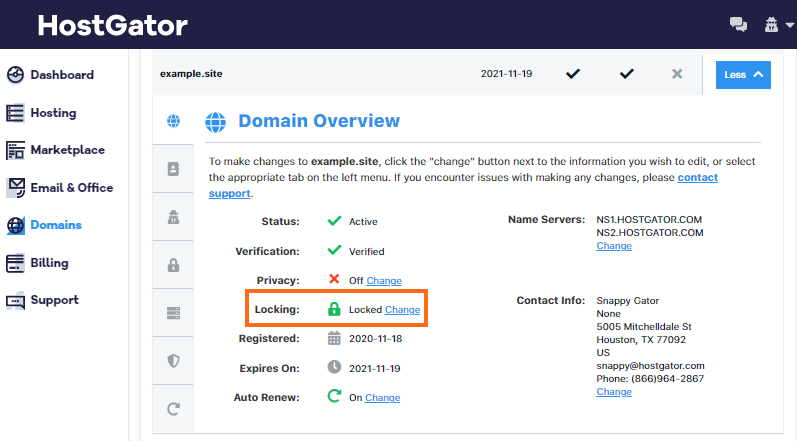Change the Name Servers
The width and height of the screenshot is (797, 441).
pyautogui.click(x=614, y=245)
